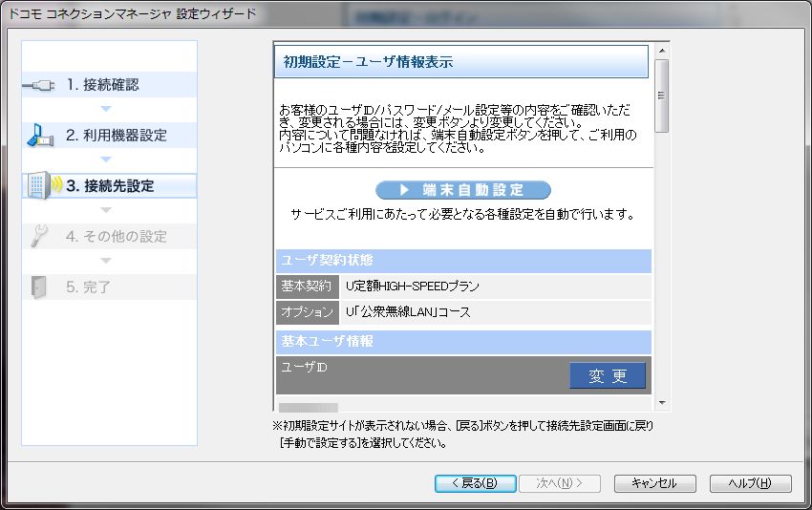This screenshot has height=510, width=812.
Task: Click the 変更 button for ユーザID
Action: pyautogui.click(x=608, y=375)
